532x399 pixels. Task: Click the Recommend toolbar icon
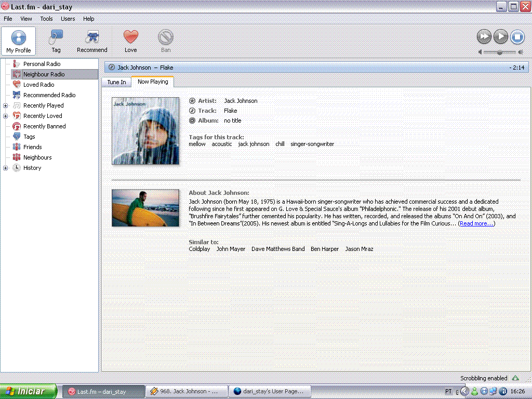(92, 41)
